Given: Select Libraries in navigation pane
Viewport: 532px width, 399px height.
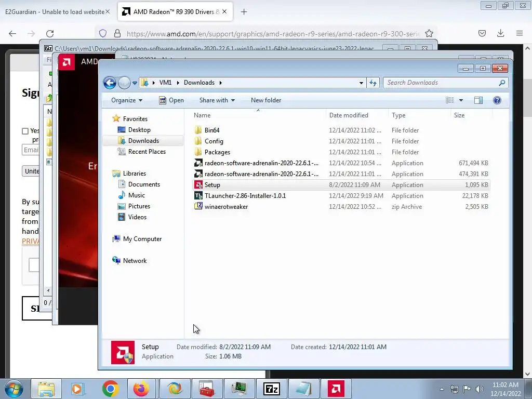Looking at the screenshot, I should (135, 174).
